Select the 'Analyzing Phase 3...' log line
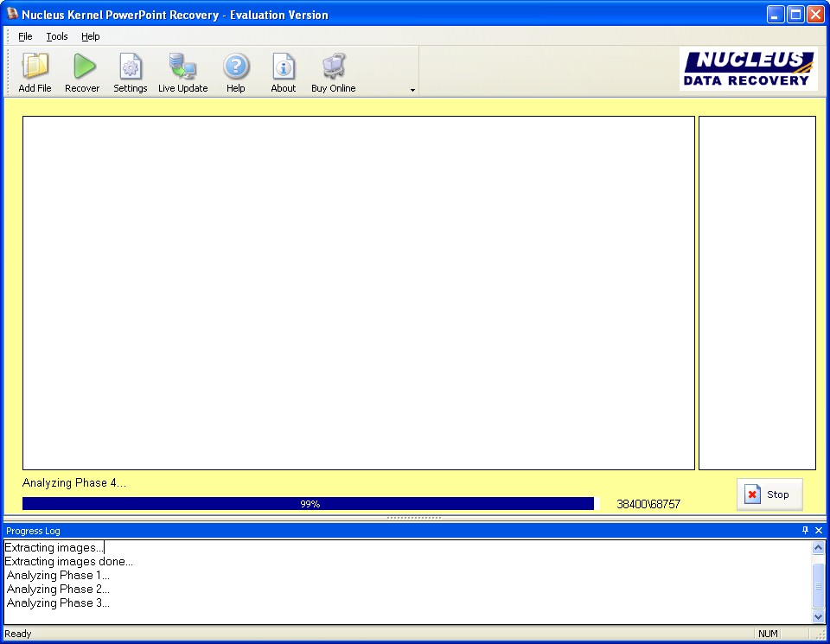 click(x=58, y=603)
